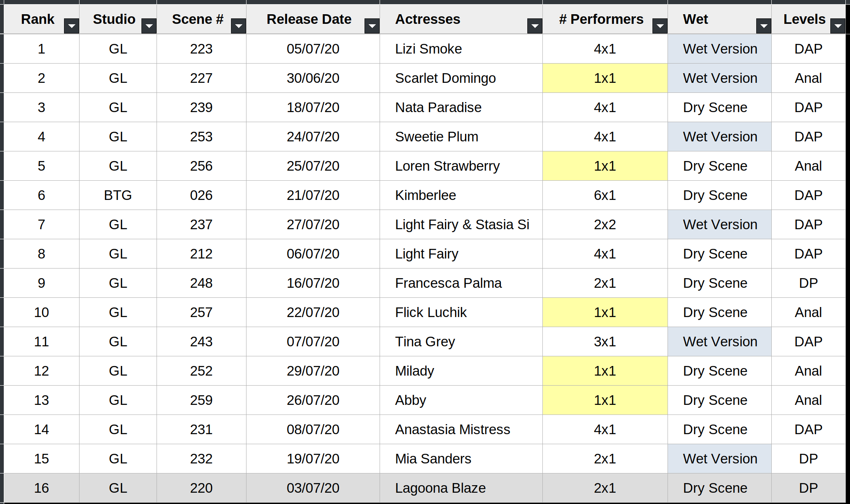This screenshot has height=504, width=850.
Task: Select the Actresses header cell
Action: 427,19
